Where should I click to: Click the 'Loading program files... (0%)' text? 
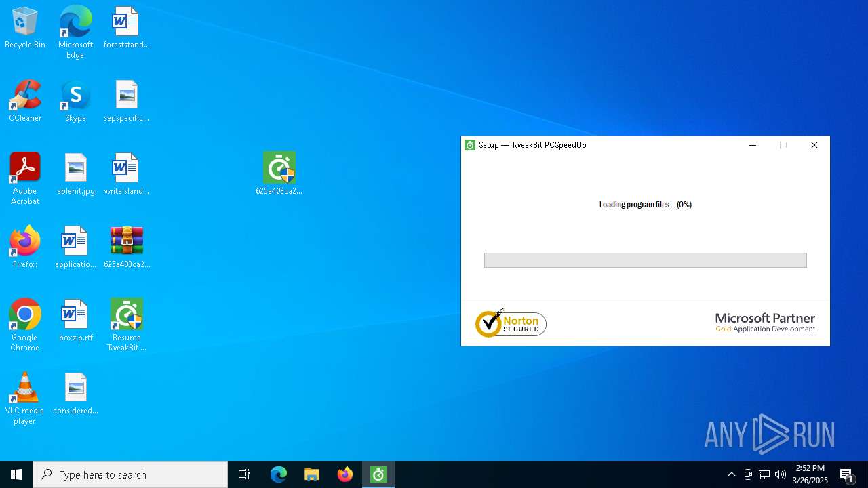(x=646, y=205)
